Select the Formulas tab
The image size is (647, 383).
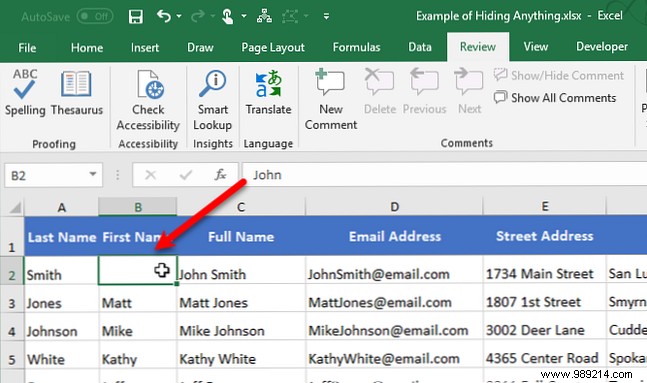pyautogui.click(x=357, y=47)
